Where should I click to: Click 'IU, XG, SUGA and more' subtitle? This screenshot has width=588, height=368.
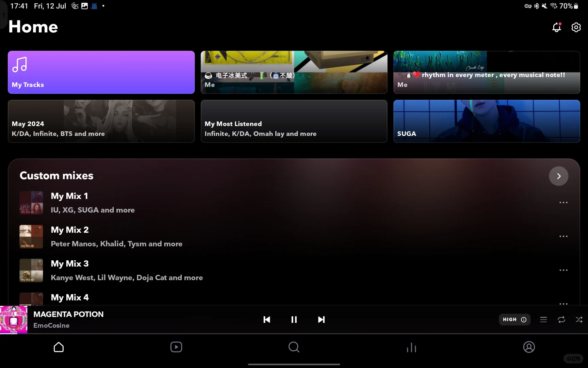(93, 210)
